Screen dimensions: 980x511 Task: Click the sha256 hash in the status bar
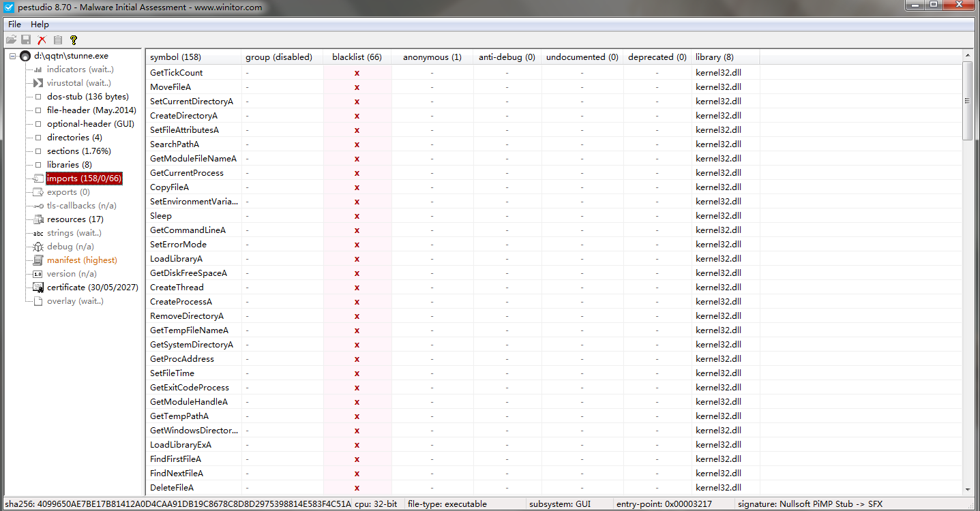[x=178, y=504]
